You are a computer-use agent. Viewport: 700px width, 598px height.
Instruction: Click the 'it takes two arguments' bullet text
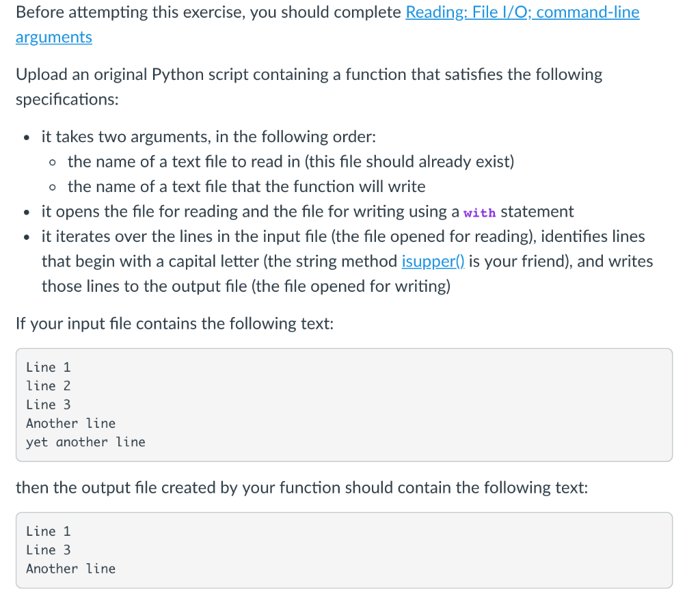point(209,137)
